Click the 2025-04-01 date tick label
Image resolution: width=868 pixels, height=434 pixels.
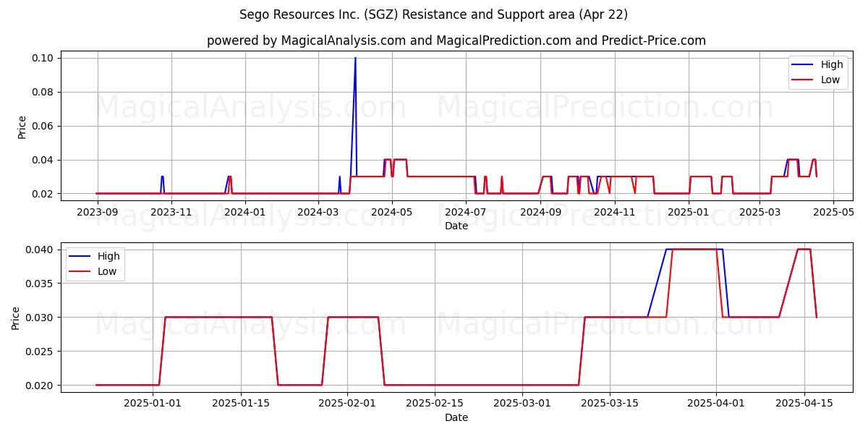click(x=717, y=404)
